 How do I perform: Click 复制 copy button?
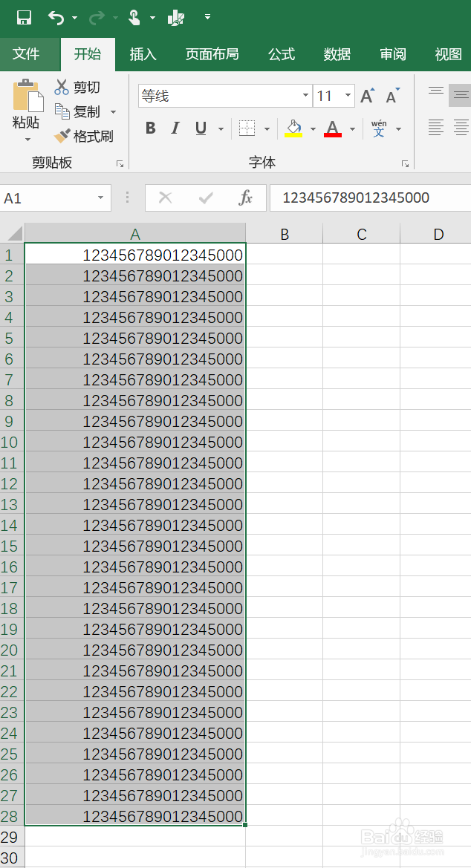click(77, 111)
